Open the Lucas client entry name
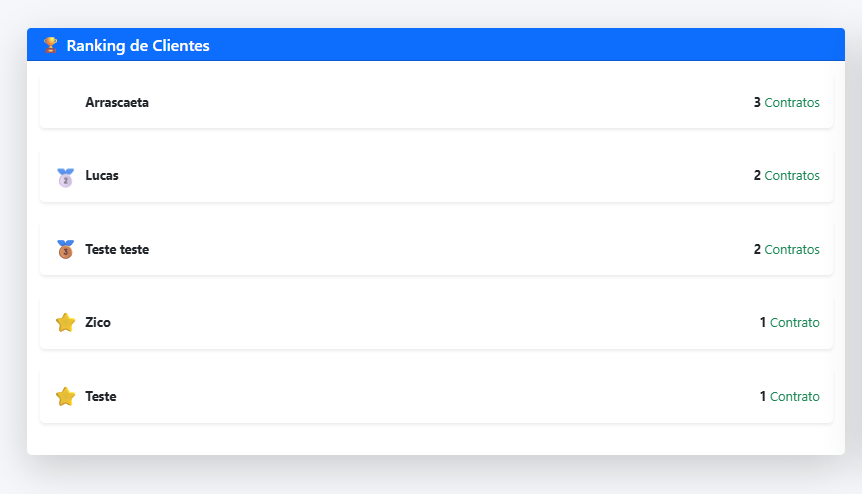 point(102,176)
